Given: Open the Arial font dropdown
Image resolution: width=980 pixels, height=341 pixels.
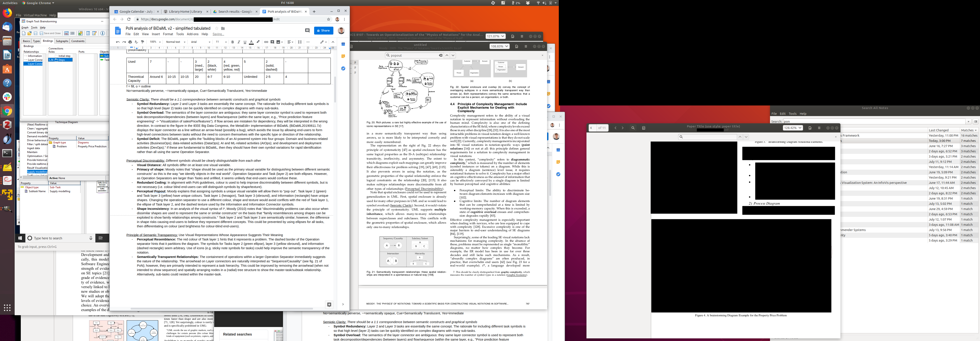Looking at the screenshot, I should tap(201, 42).
